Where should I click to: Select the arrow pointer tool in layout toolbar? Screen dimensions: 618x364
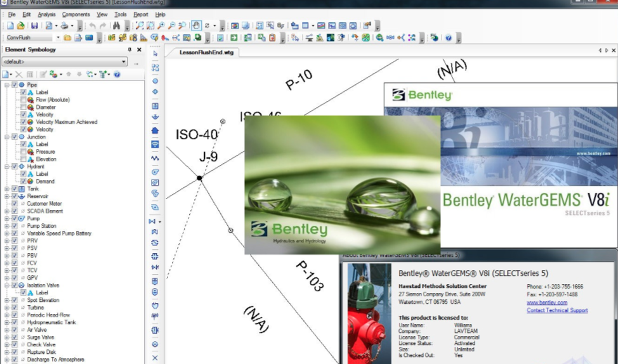click(x=155, y=54)
